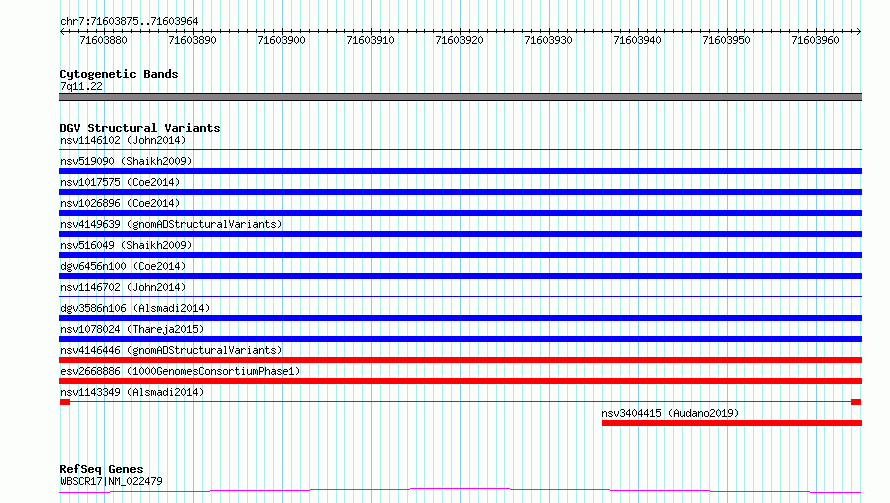Image resolution: width=890 pixels, height=503 pixels.
Task: Open variant nsv516049 (Shaikh2009) label
Action: pos(126,245)
